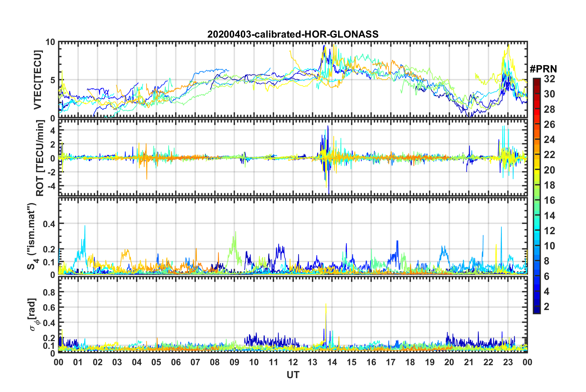Image resolution: width=586 pixels, height=392 pixels.
Task: Select the VTEC[TECU] y-axis label
Action: point(38,80)
